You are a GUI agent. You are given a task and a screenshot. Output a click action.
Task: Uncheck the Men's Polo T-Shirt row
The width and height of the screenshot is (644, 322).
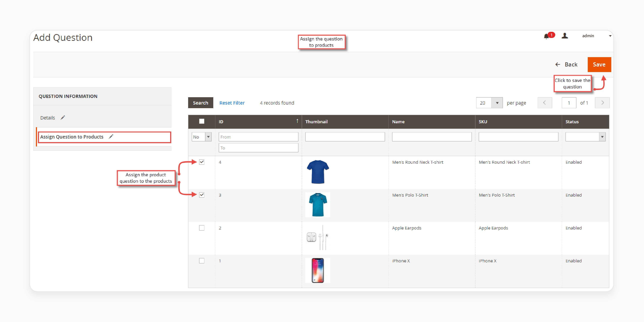click(x=201, y=195)
